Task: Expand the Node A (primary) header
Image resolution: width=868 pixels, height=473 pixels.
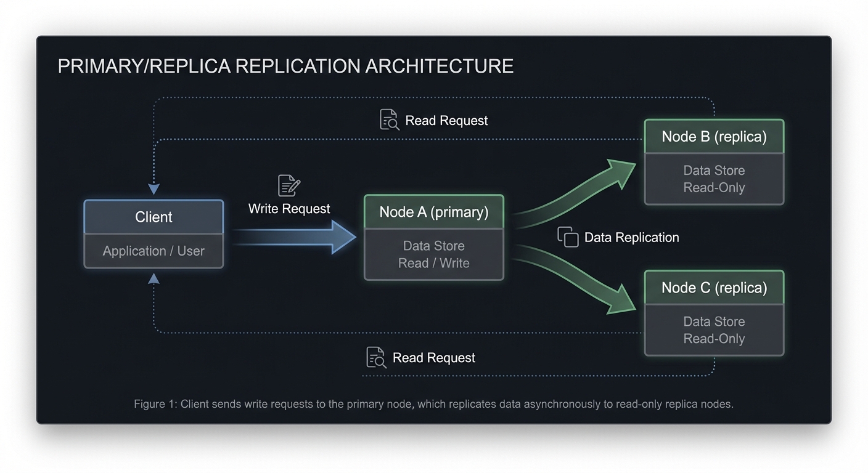Action: pos(433,211)
